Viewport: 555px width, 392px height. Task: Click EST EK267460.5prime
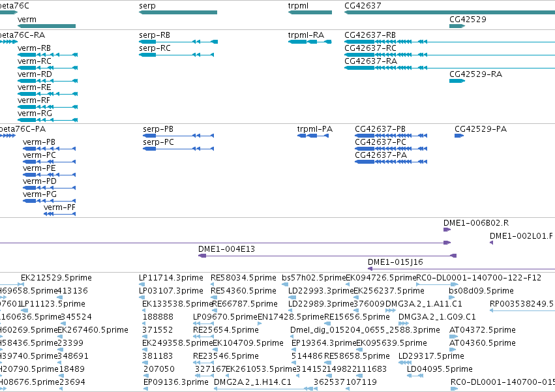pos(93,329)
